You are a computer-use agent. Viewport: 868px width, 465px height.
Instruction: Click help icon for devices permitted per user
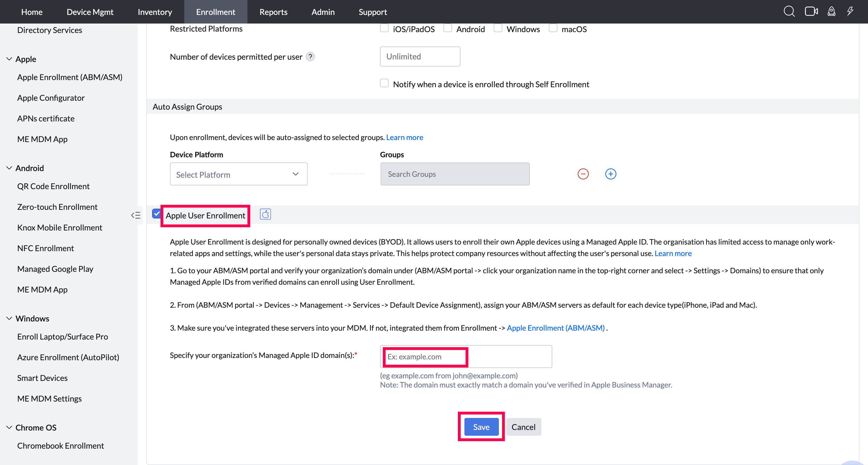(310, 57)
